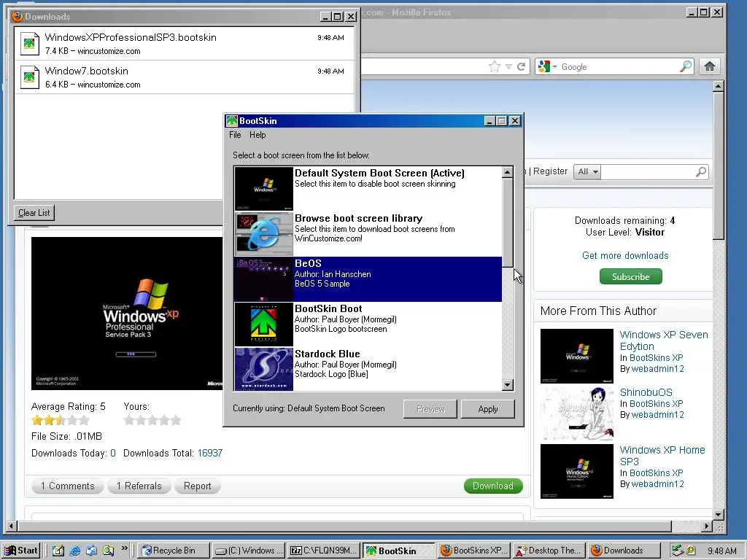Viewport: 747px width, 560px height.
Task: Click the network tray icon
Action: [677, 551]
